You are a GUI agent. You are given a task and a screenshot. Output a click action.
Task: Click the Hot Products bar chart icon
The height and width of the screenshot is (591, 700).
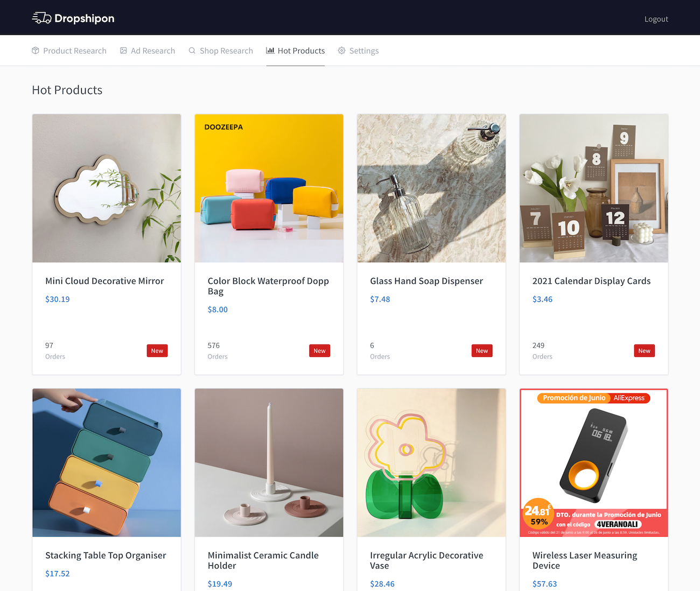click(x=270, y=51)
